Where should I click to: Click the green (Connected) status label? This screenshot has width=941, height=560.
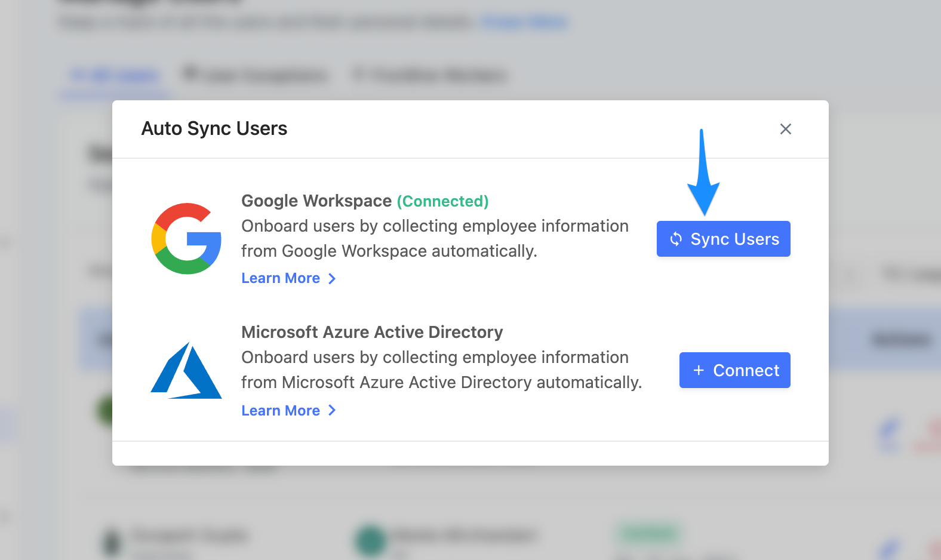[x=443, y=201]
